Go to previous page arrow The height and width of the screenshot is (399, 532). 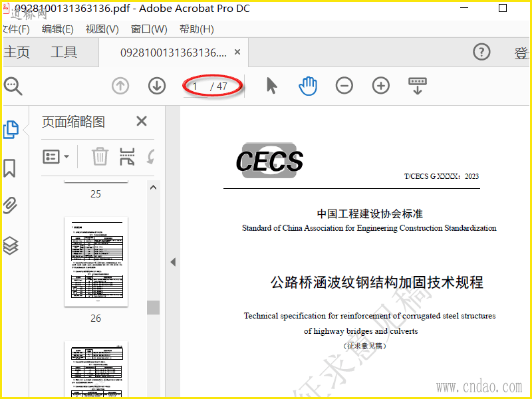pos(120,86)
